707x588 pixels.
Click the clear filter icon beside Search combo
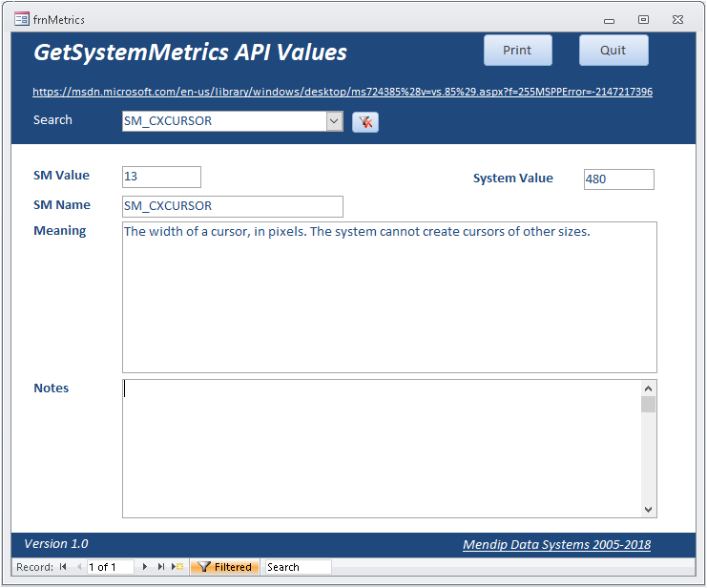point(365,122)
